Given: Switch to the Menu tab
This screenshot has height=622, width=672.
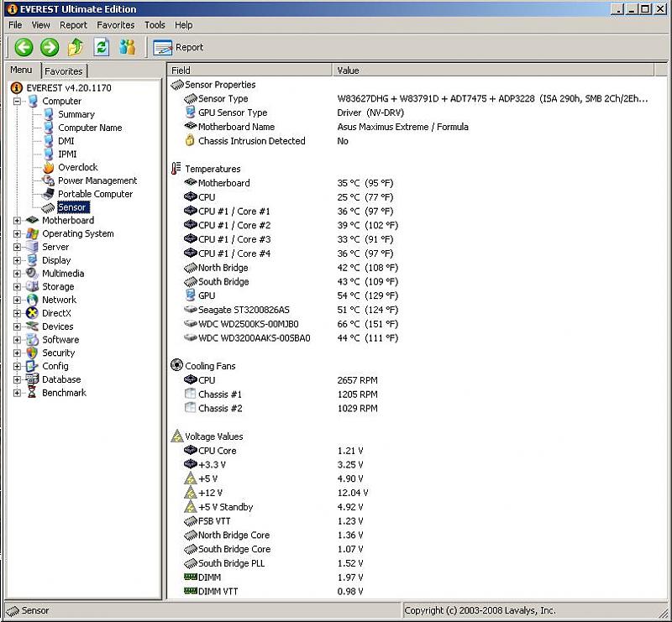Looking at the screenshot, I should pyautogui.click(x=22, y=70).
